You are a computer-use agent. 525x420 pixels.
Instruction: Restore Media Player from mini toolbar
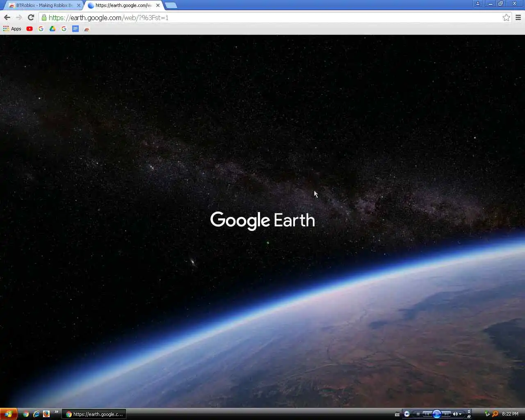pyautogui.click(x=469, y=416)
